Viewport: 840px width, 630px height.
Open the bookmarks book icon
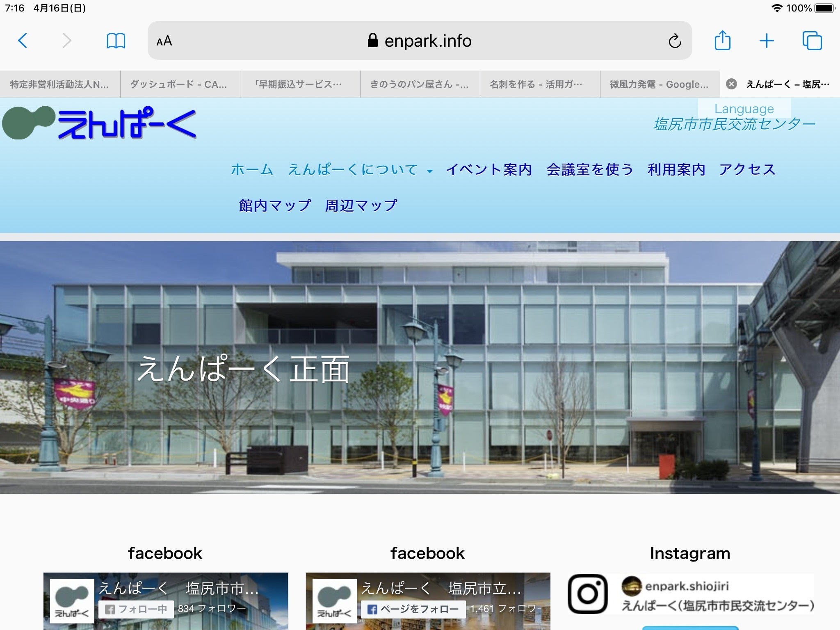click(116, 41)
